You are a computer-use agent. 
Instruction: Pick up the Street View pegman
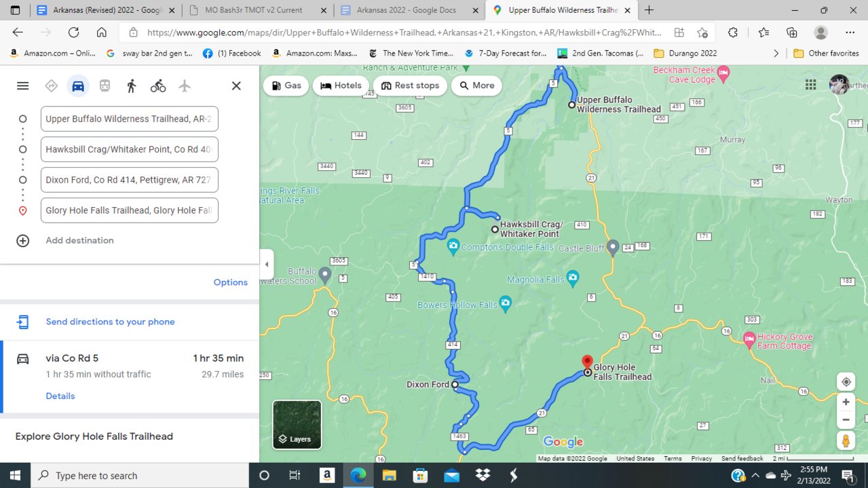click(846, 441)
